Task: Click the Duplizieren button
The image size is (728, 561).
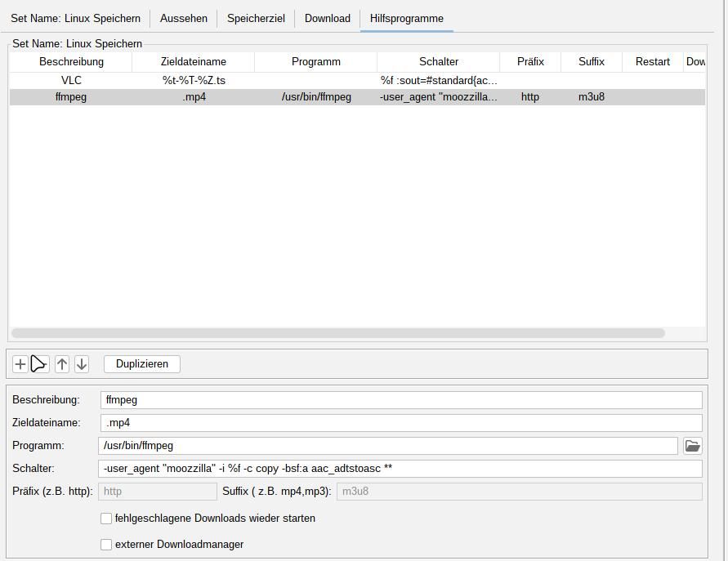Action: [142, 363]
